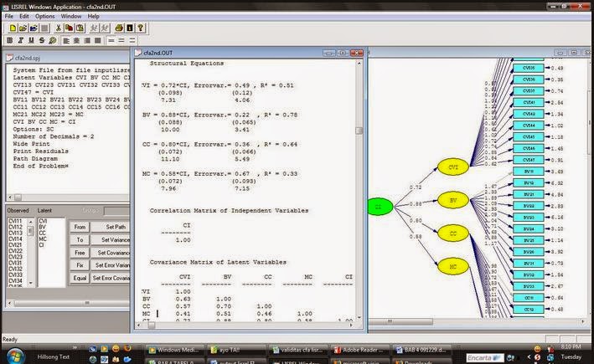
Task: Click the Cut scissors toolbar icon
Action: (x=59, y=28)
